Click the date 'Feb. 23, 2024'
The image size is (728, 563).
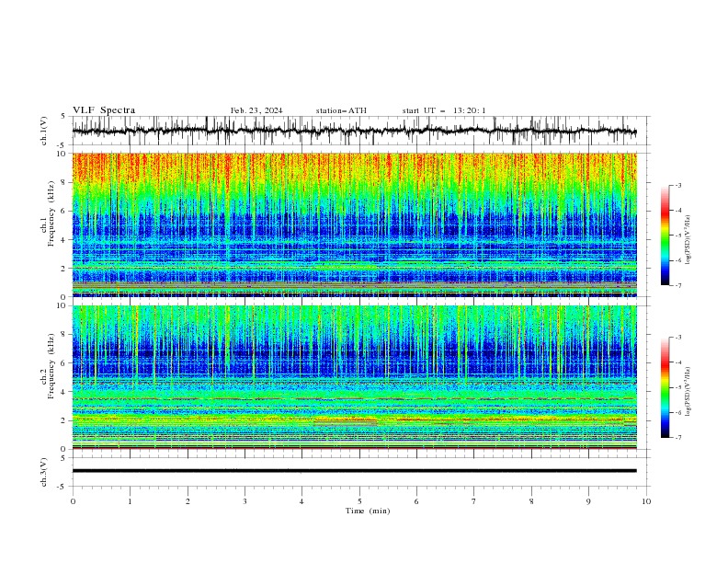[x=256, y=110]
